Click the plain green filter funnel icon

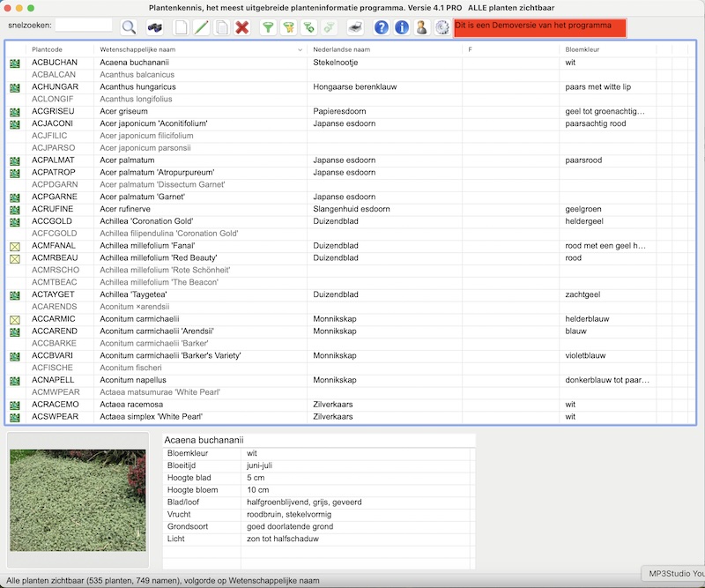click(x=268, y=27)
